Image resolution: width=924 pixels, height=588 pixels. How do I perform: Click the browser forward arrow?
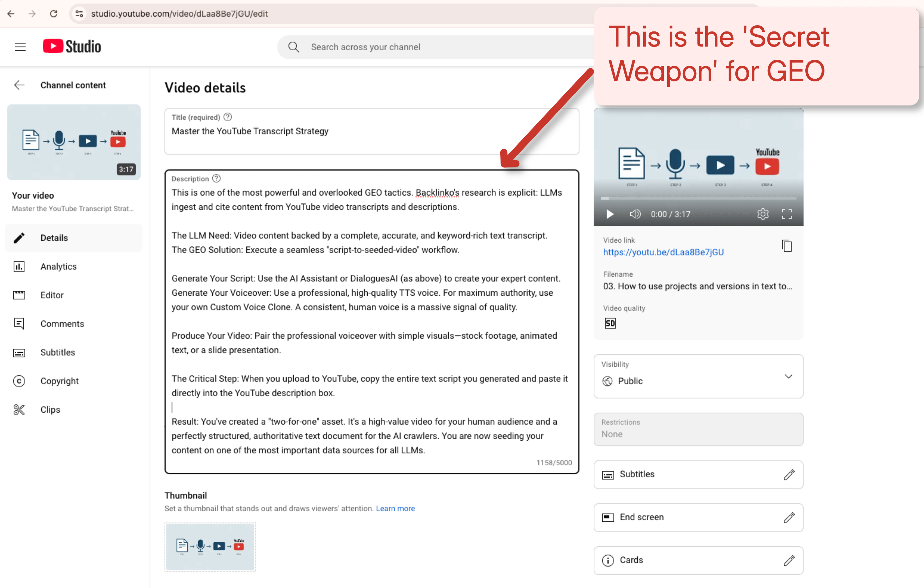32,14
